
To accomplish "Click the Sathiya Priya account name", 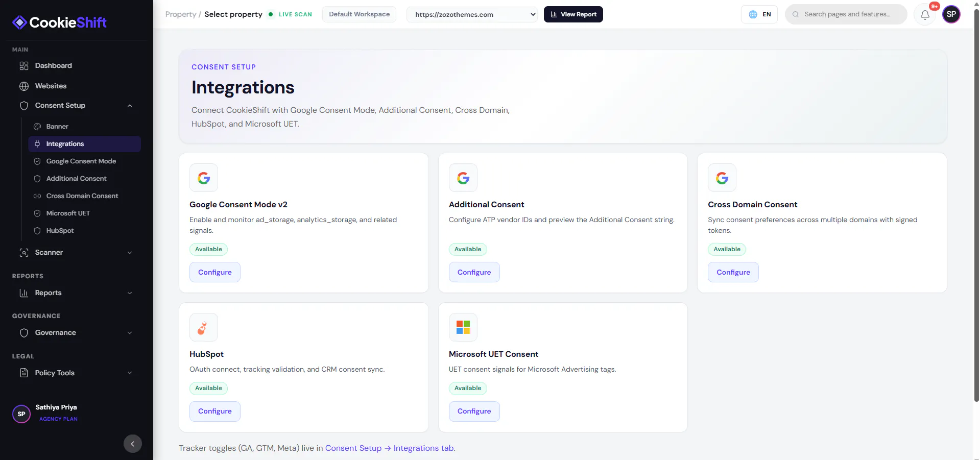I will click(56, 407).
